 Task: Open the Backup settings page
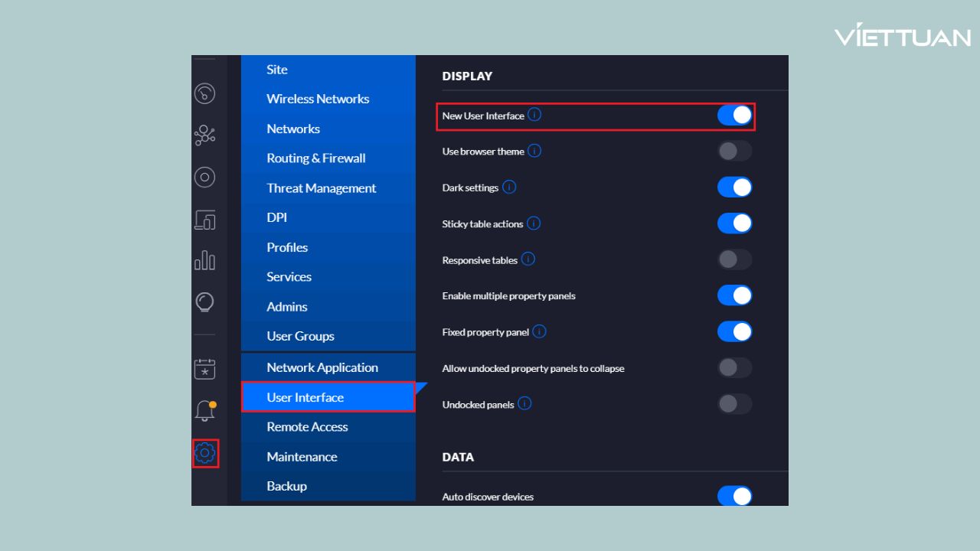pyautogui.click(x=286, y=486)
